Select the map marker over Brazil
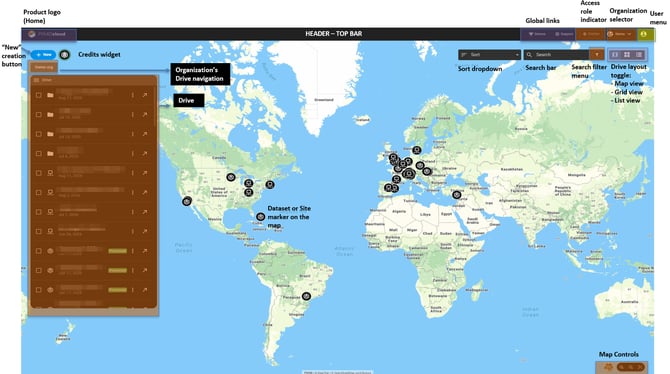670x374 pixels. [x=306, y=296]
